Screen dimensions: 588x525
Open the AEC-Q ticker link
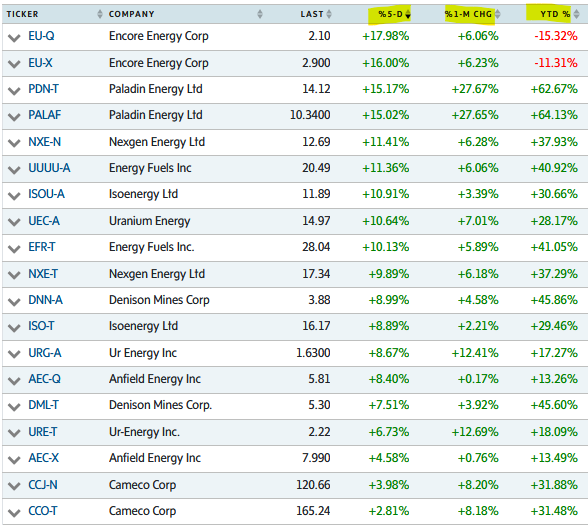[45, 379]
